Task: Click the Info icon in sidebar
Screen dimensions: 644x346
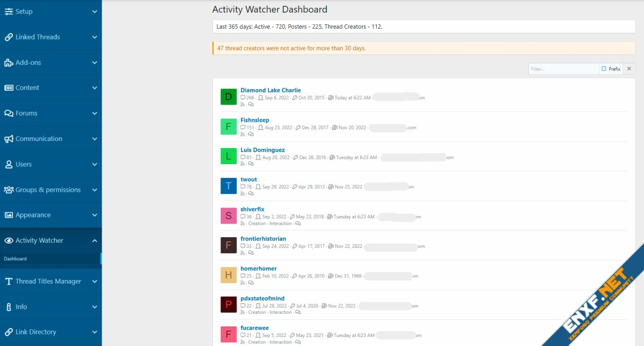Action: point(9,307)
